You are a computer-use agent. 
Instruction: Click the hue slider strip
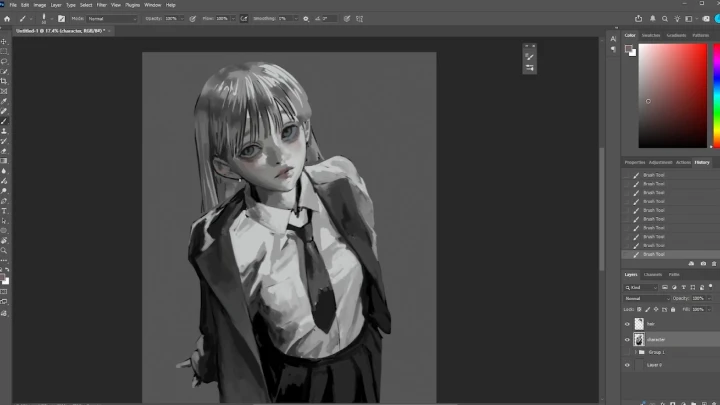716,96
